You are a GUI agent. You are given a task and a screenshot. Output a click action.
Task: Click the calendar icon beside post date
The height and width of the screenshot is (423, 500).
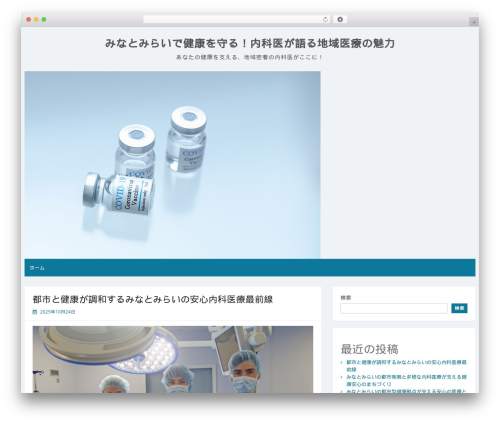point(35,312)
